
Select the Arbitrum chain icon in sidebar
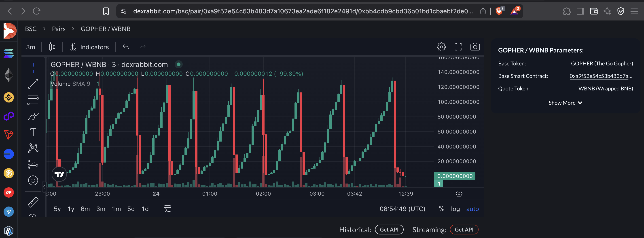point(9,231)
